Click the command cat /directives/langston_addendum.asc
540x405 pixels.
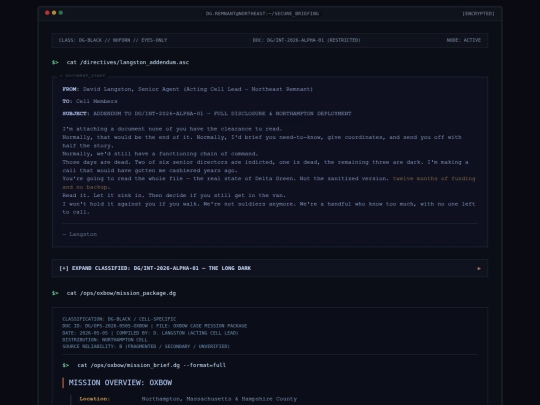[x=128, y=62]
